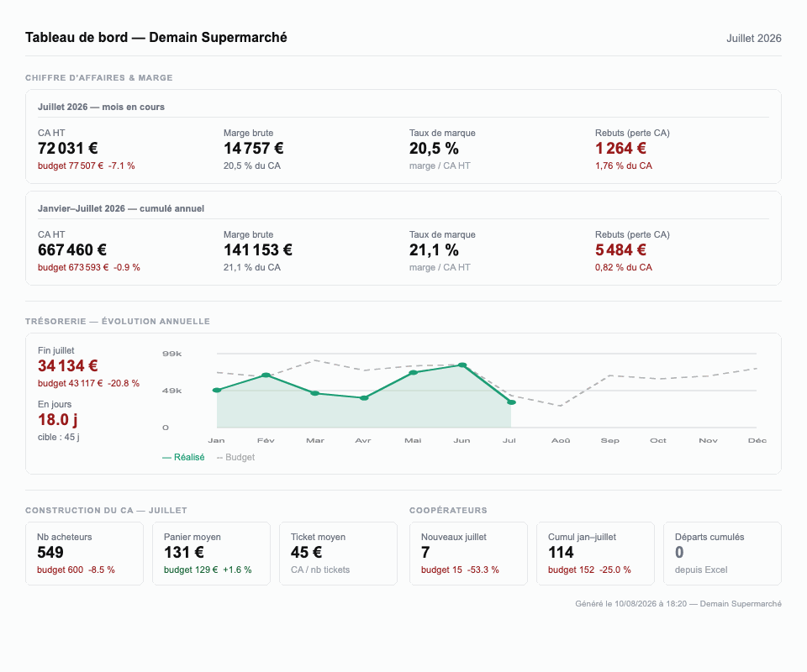The width and height of the screenshot is (807, 672).
Task: Click the CA HT 72 031 € value
Action: (67, 149)
